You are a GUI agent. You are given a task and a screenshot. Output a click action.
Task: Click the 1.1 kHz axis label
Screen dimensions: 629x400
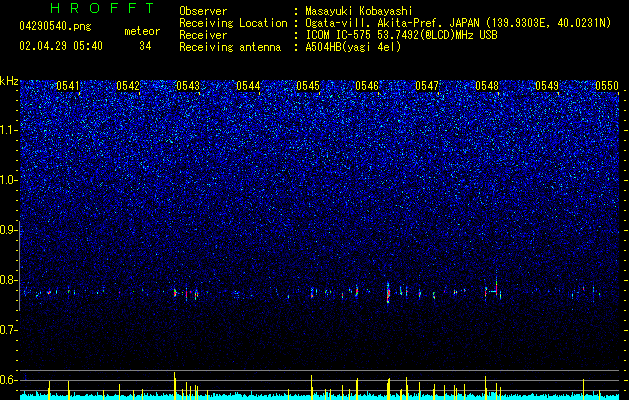coord(8,130)
